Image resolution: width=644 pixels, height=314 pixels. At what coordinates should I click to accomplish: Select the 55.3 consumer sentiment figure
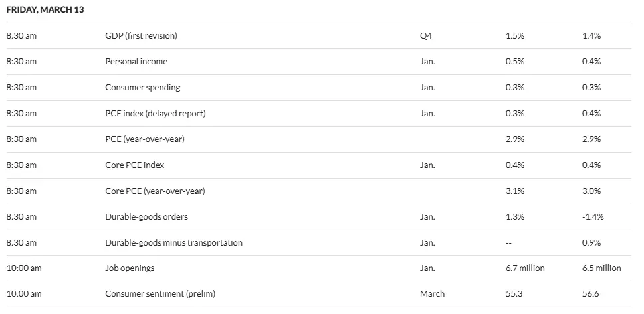(x=514, y=294)
